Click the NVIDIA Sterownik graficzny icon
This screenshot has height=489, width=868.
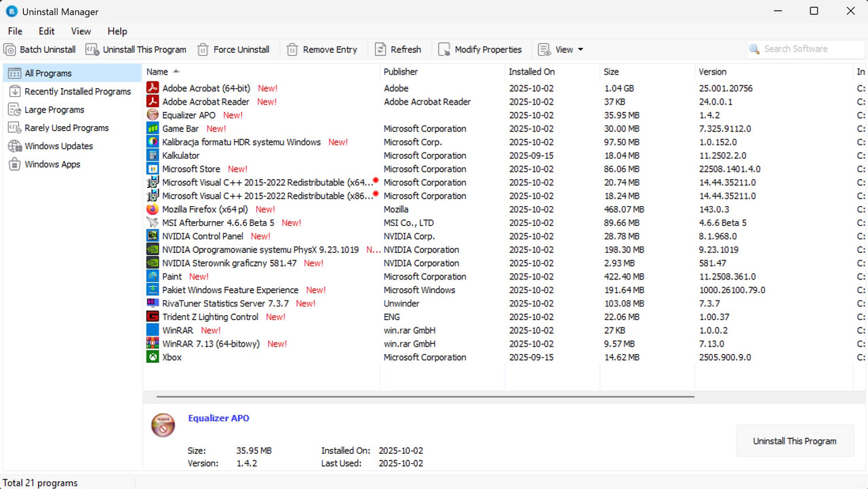(x=152, y=263)
